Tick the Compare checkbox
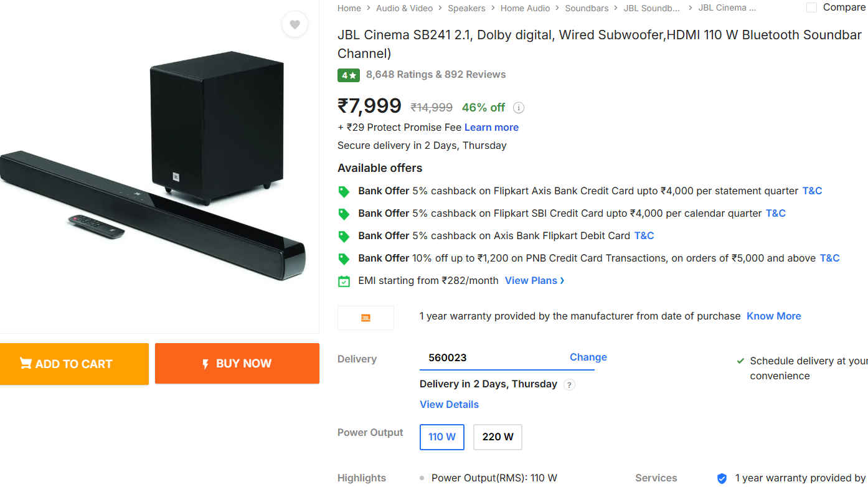 [811, 7]
